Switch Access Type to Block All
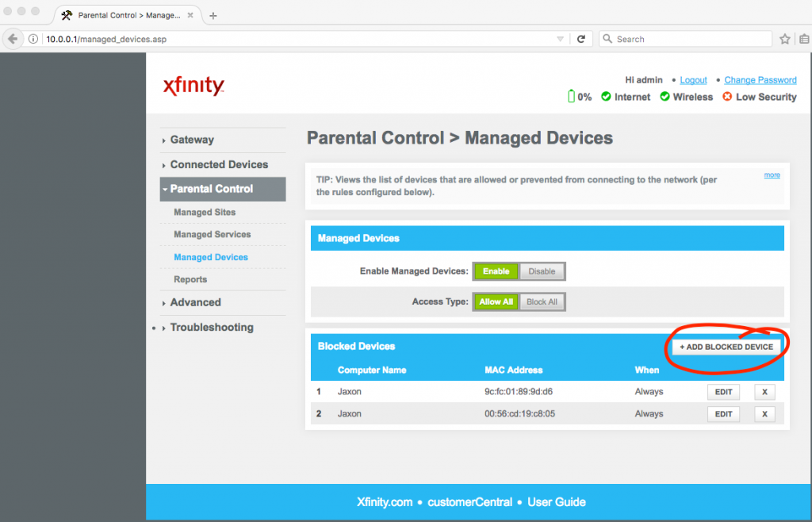 tap(542, 301)
